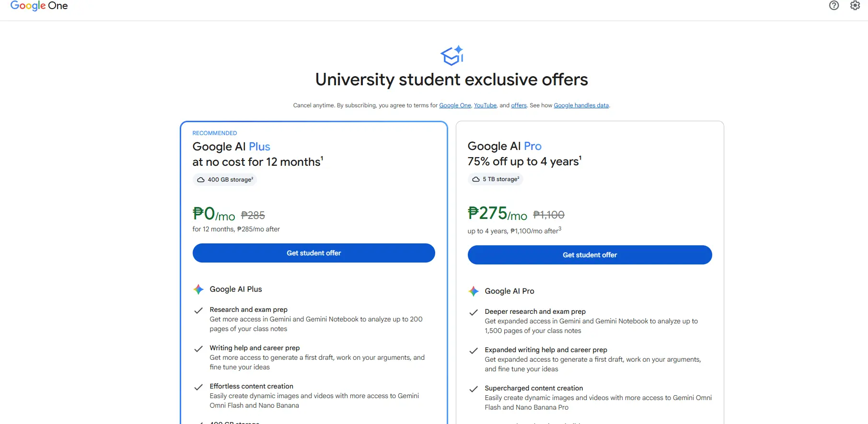This screenshot has width=868, height=424.
Task: Open the settings gear icon
Action: click(855, 5)
